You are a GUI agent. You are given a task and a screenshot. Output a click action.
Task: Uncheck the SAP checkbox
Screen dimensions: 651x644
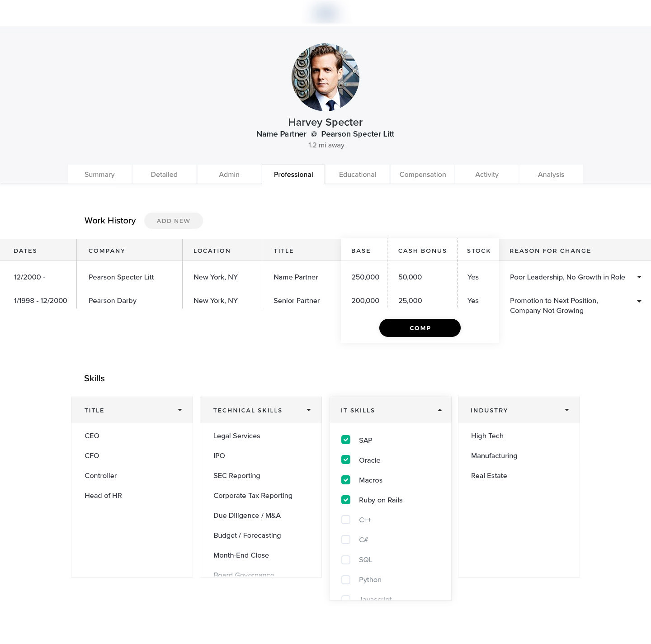[346, 440]
